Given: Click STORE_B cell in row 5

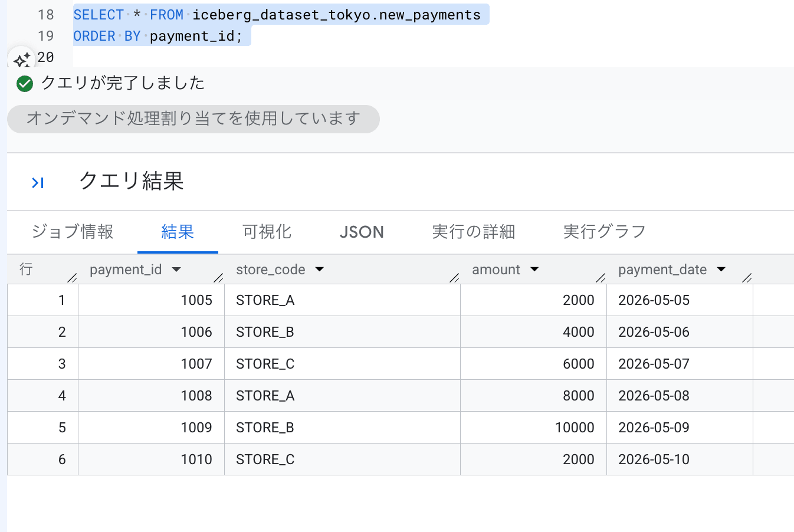Looking at the screenshot, I should (x=342, y=428).
